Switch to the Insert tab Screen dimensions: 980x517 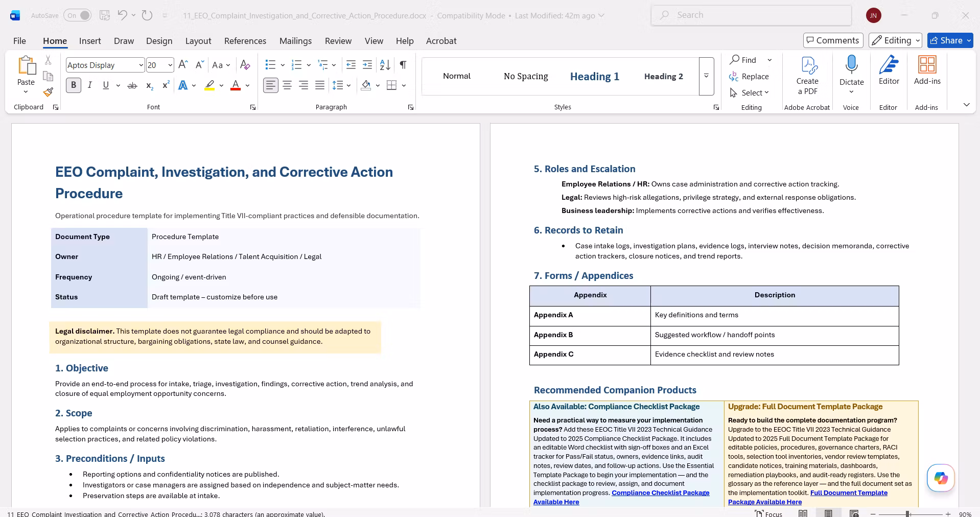tap(90, 41)
